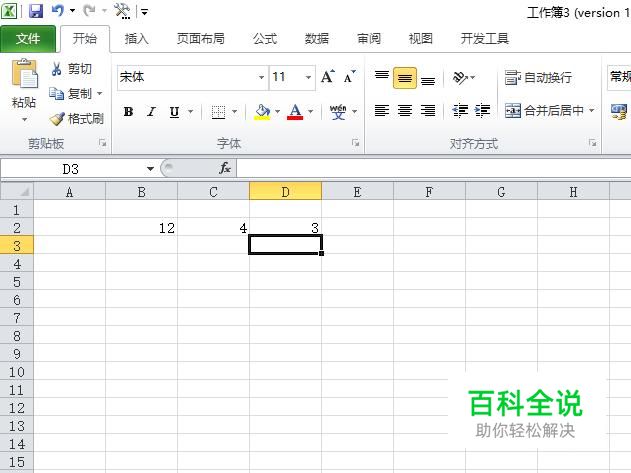Select cell B2 containing 12
631x473 pixels.
click(x=141, y=228)
